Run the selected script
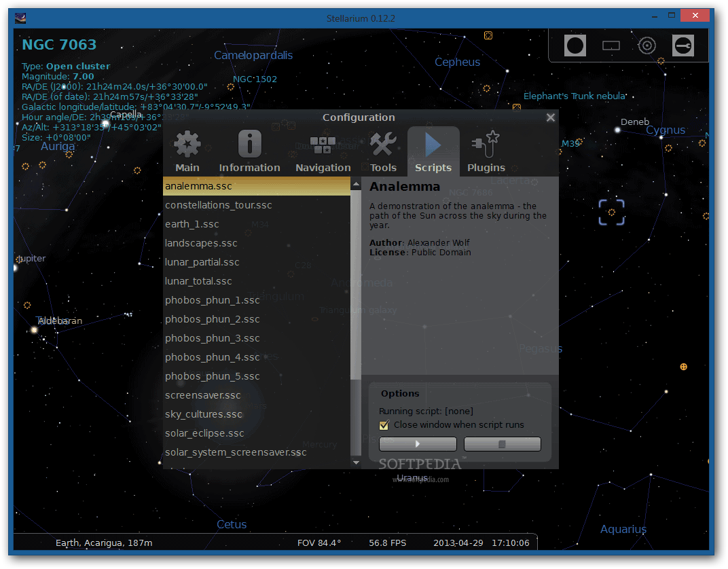728x569 pixels. [418, 444]
